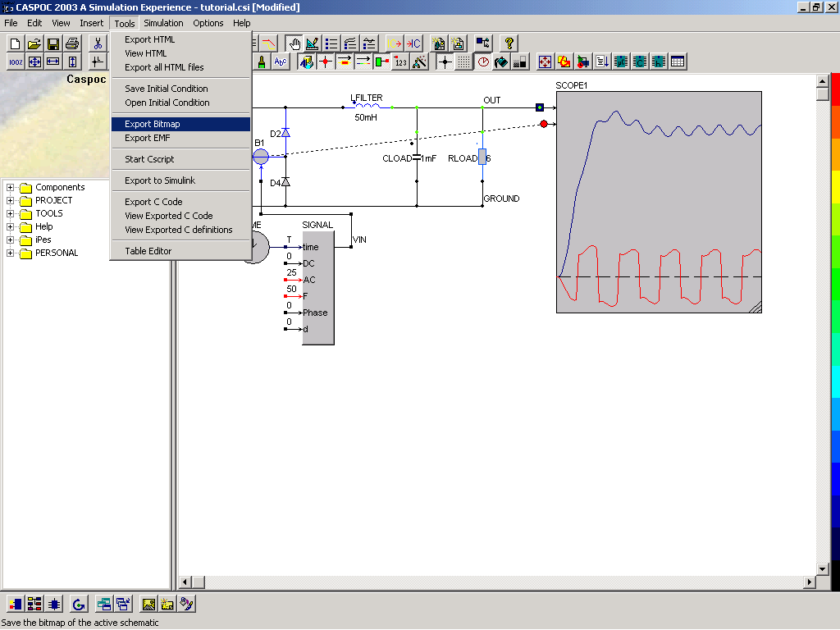Select the RLOAD resistor component
The width and height of the screenshot is (840, 630).
(482, 157)
